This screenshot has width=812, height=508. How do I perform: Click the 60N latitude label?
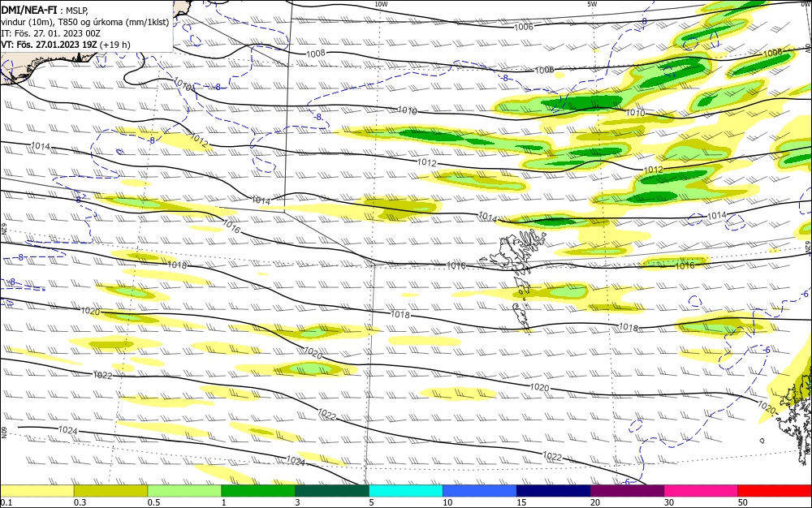(3, 433)
